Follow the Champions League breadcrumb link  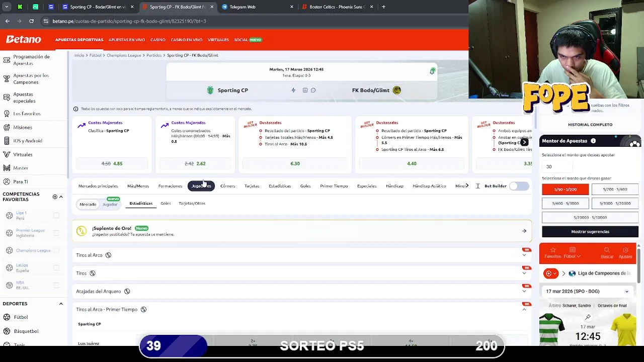click(x=124, y=55)
